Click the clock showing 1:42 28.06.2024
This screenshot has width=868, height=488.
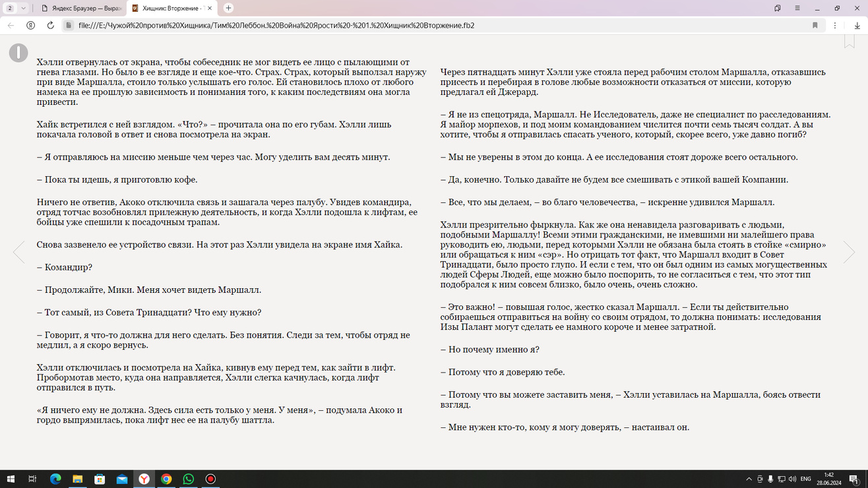tap(829, 479)
